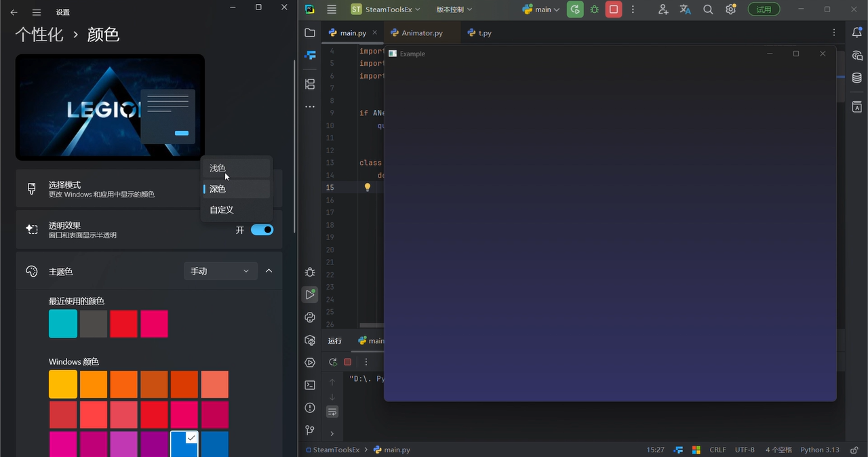This screenshot has height=457, width=868.
Task: Stop the running program with red toolbar button
Action: click(614, 9)
